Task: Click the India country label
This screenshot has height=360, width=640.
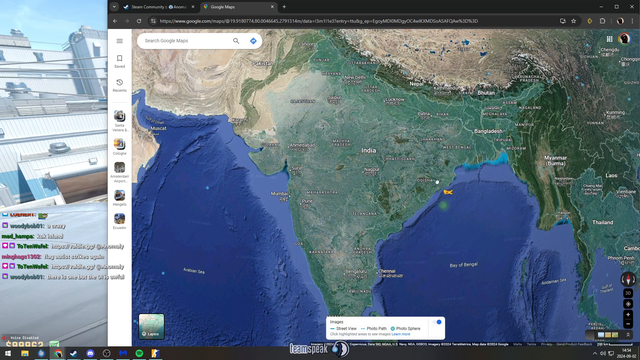Action: click(x=369, y=150)
